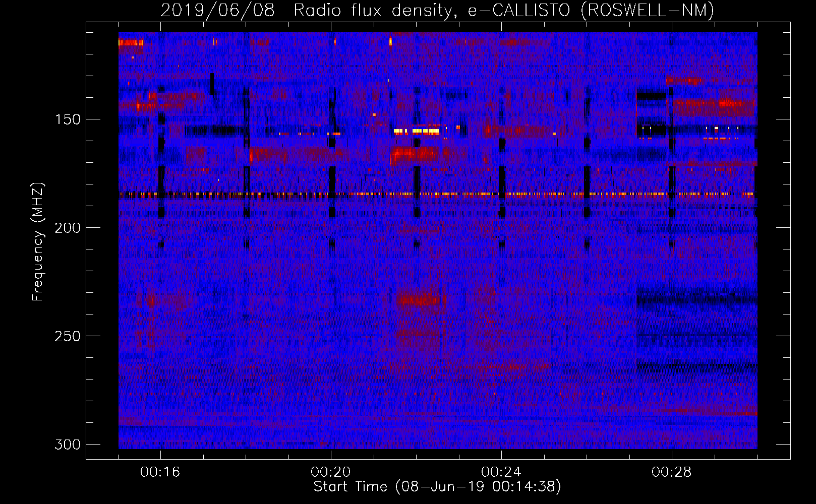The height and width of the screenshot is (504, 816).
Task: Click the 'Start Time (08-Jun-19 00:14:38)' label
Action: (x=437, y=486)
